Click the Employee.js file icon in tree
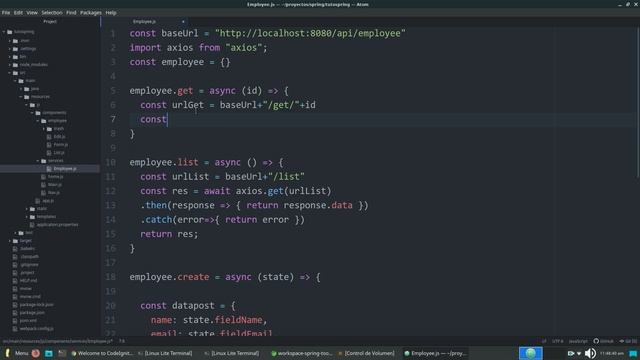 pyautogui.click(x=49, y=169)
